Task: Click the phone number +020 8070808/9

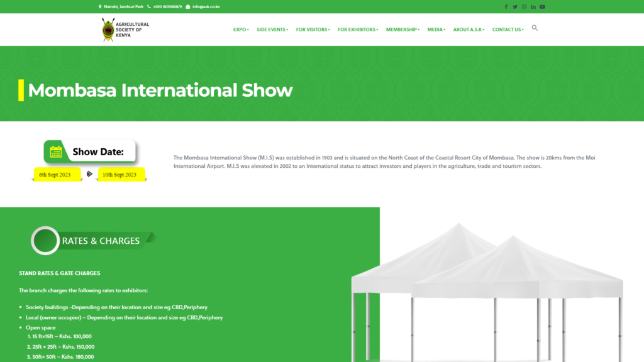Action: coord(167,6)
